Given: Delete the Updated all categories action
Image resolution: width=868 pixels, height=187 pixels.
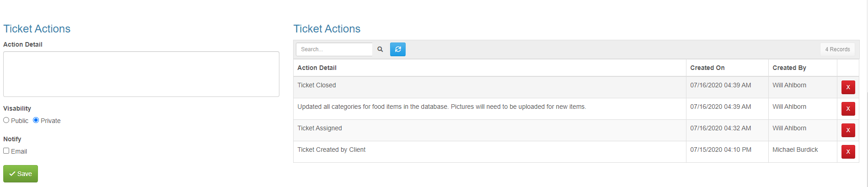Looking at the screenshot, I should pyautogui.click(x=848, y=109).
